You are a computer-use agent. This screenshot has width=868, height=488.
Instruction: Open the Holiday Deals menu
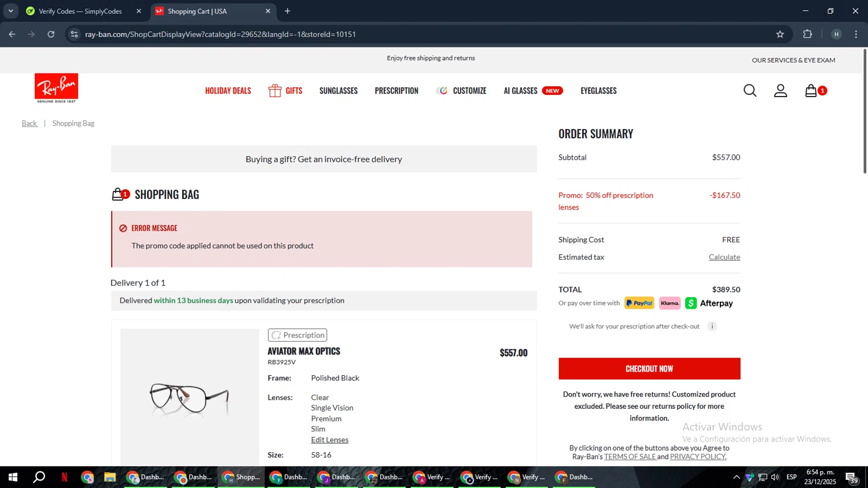coord(228,91)
